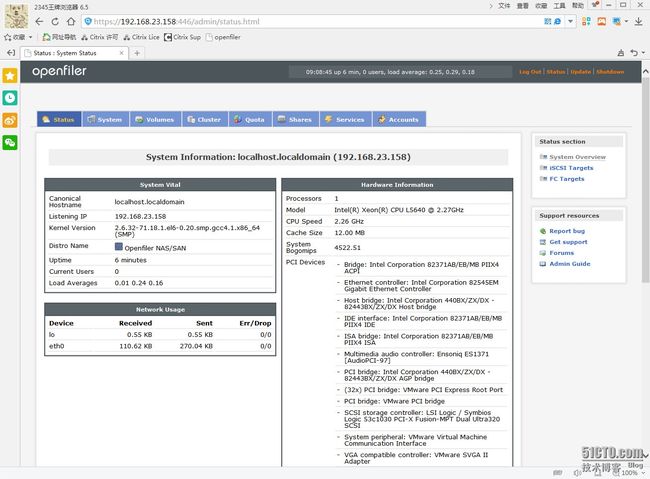Image resolution: width=650 pixels, height=479 pixels.
Task: Click the Shutdown link in header
Action: (x=610, y=72)
